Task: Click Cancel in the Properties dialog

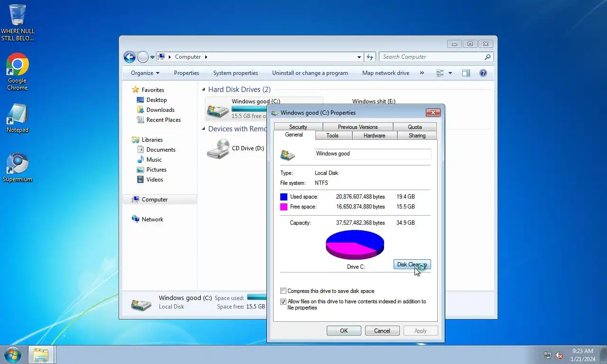Action: 382,331
